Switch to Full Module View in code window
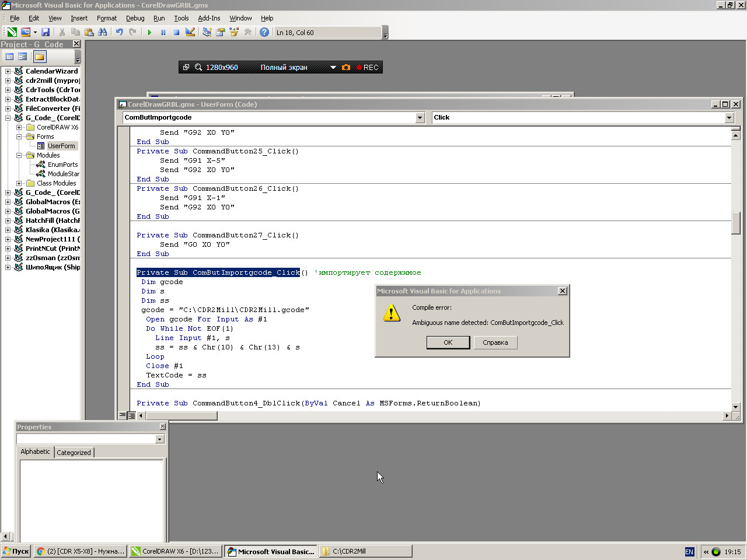This screenshot has height=560, width=747. [x=132, y=415]
